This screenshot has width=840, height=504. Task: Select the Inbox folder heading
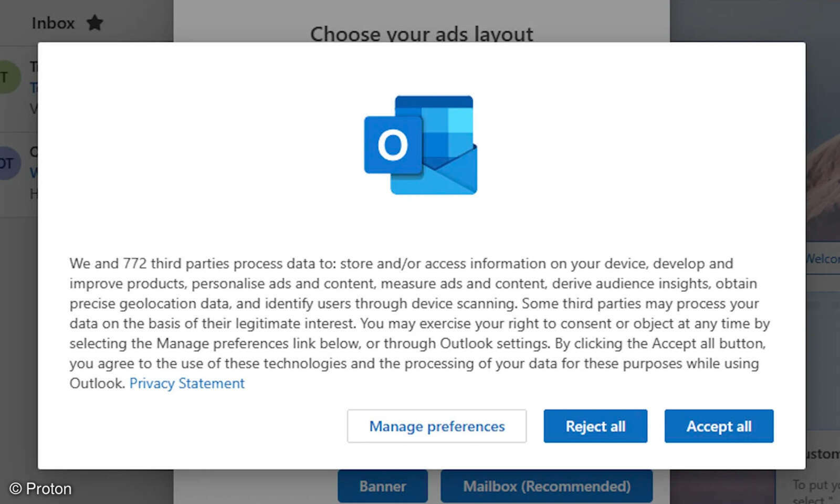click(53, 23)
